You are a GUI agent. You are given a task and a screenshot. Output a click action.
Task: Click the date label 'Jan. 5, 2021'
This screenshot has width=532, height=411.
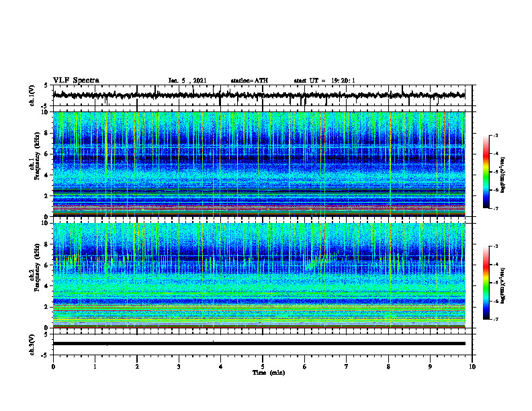click(x=187, y=81)
